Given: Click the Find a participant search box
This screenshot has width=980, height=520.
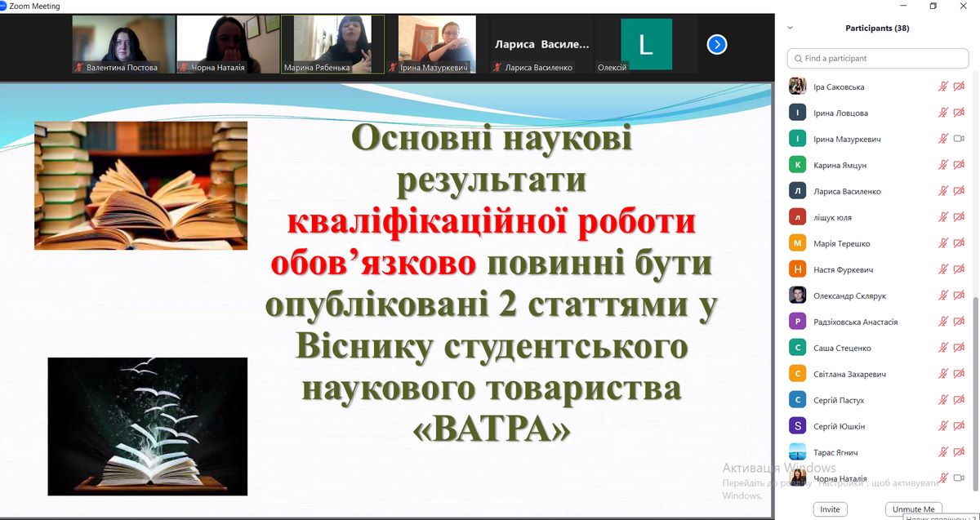Looking at the screenshot, I should (878, 59).
